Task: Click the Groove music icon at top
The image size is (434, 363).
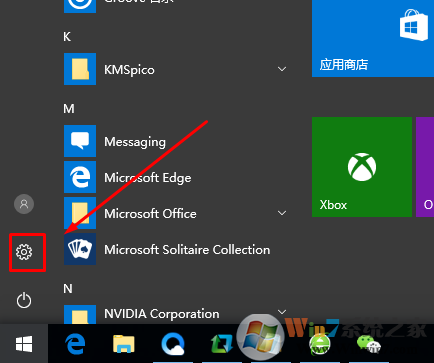Action: 80,6
